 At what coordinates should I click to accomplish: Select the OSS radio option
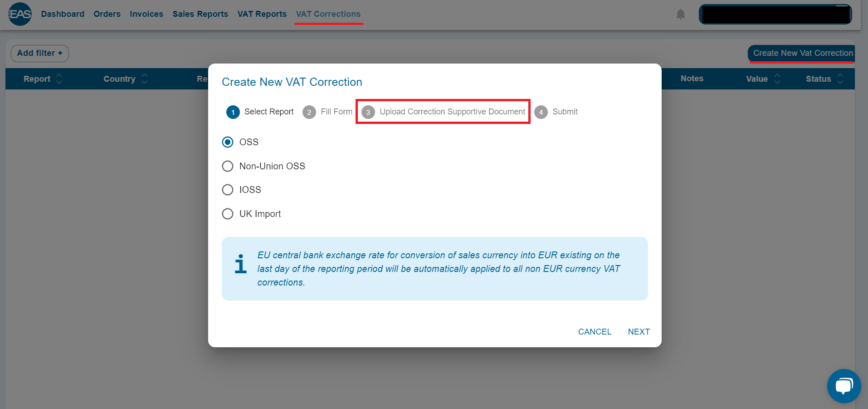click(228, 142)
